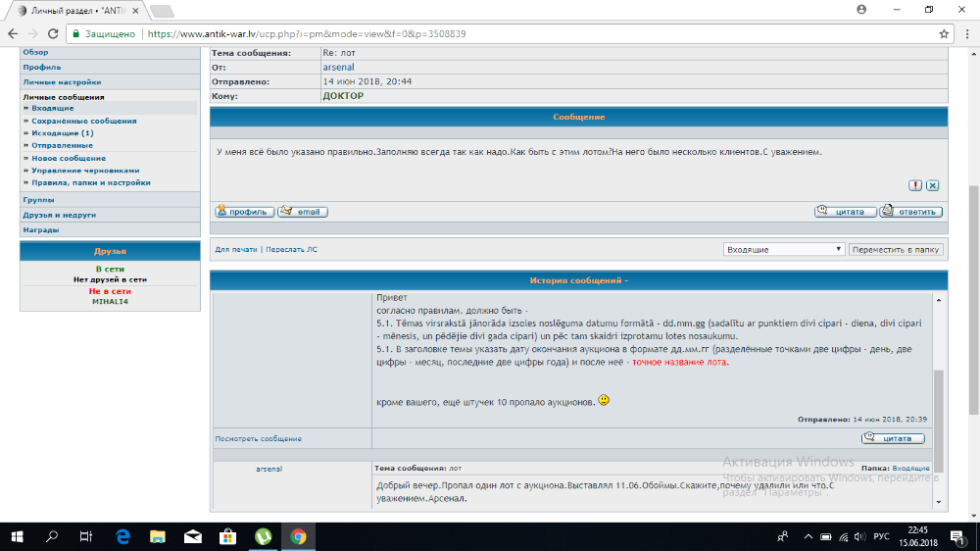Click the address bar URL

307,33
